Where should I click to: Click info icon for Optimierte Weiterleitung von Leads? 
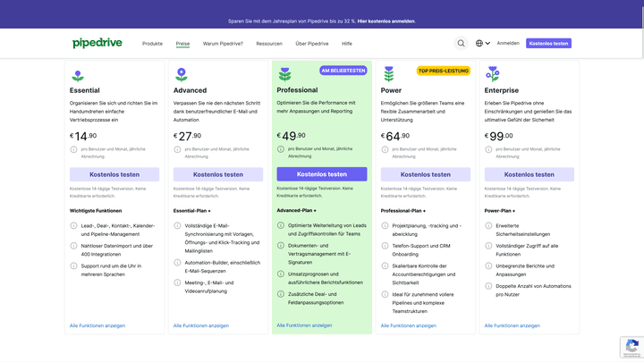click(281, 225)
